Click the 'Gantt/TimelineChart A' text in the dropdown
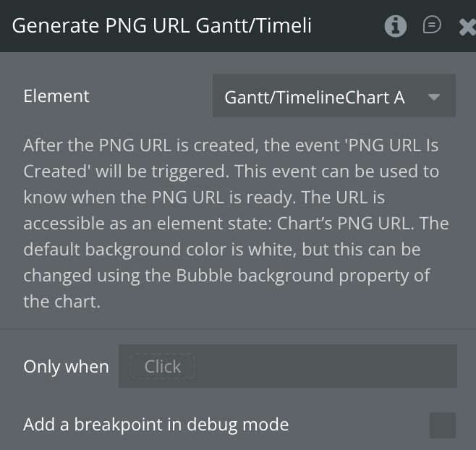 point(315,97)
